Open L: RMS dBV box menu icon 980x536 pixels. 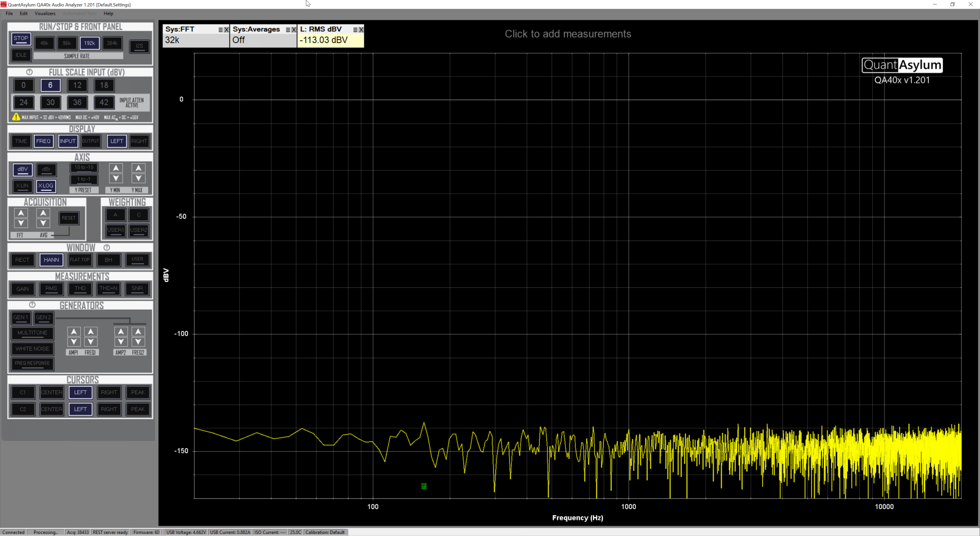[355, 30]
